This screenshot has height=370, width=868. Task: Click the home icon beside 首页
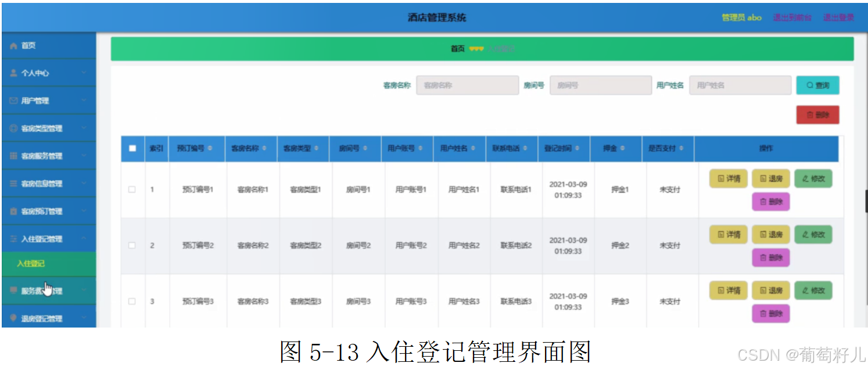pyautogui.click(x=14, y=45)
